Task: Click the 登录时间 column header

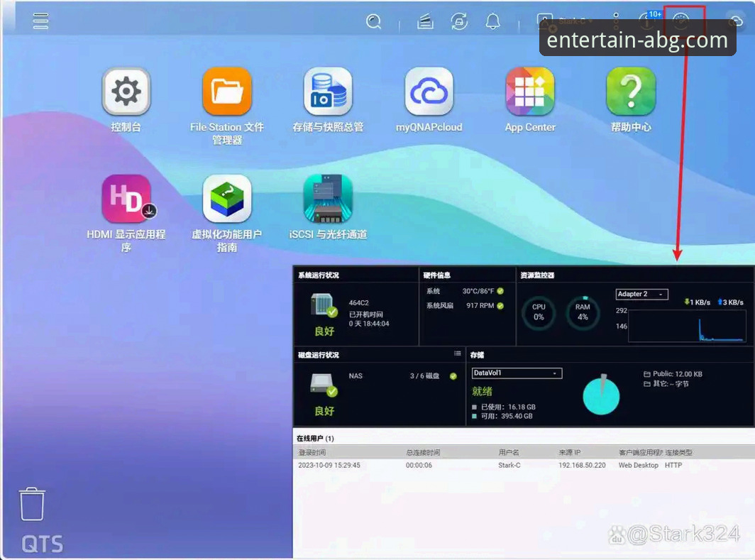Action: 312,453
